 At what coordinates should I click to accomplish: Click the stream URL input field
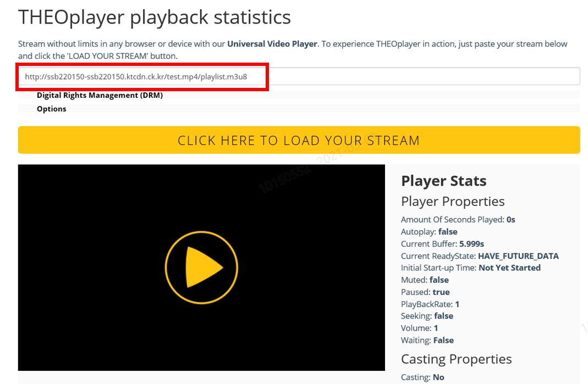299,76
